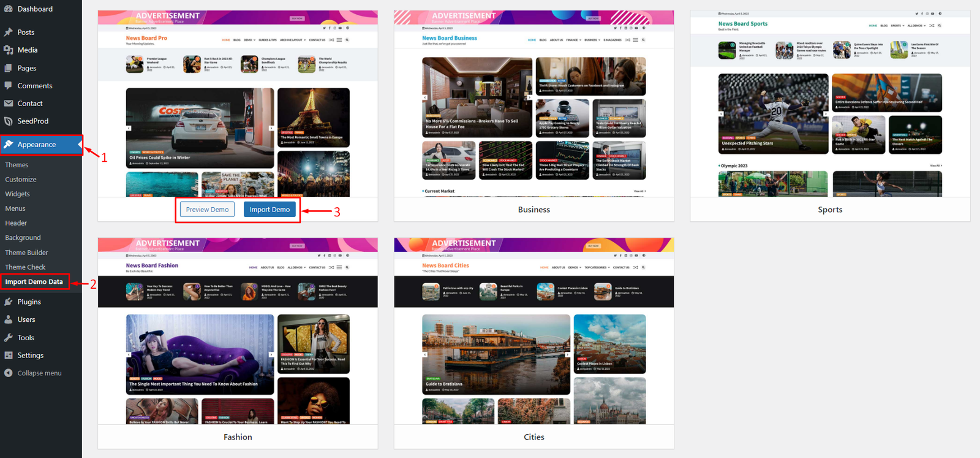Click the Tools wrench icon
The image size is (980, 458).
[x=8, y=338]
